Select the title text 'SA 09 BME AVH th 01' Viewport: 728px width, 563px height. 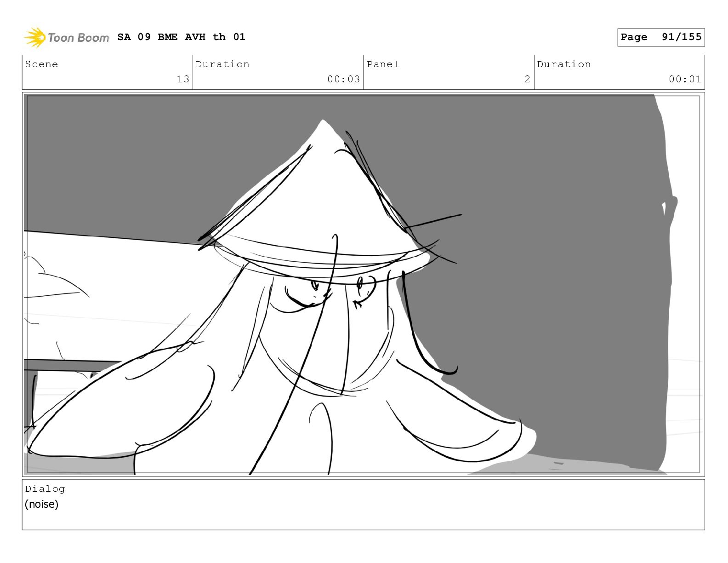181,37
